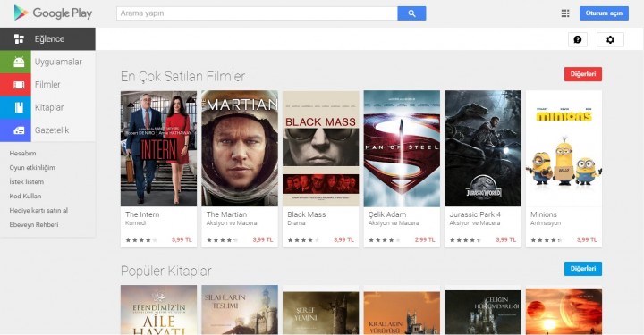644x335 pixels.
Task: Open the Kod Kullan link
Action: click(25, 196)
